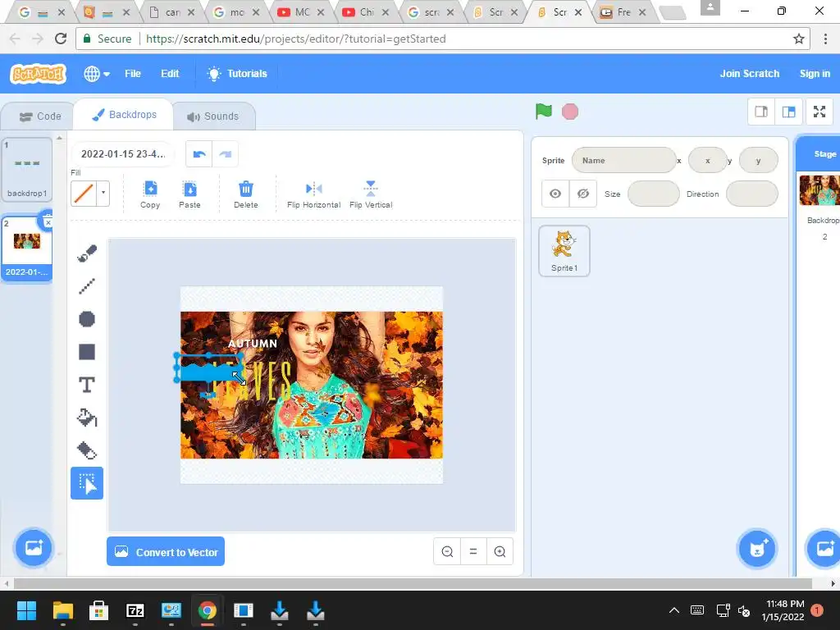Activate the Select marquee tool
Viewport: 840px width, 630px height.
[x=87, y=483]
